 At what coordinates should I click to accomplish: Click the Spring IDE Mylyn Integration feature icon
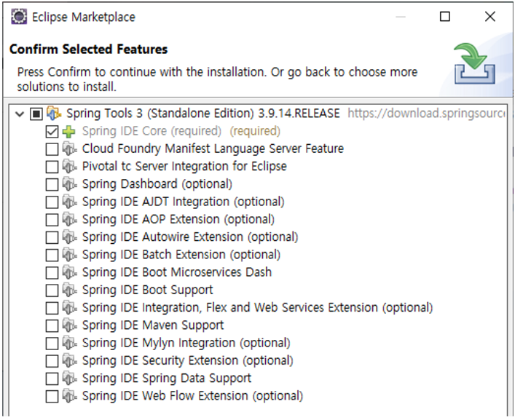69,344
